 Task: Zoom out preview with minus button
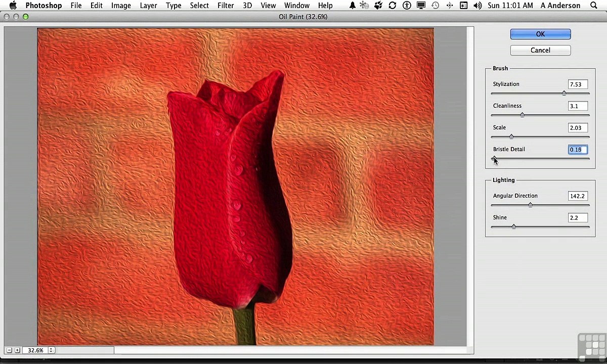pos(9,350)
